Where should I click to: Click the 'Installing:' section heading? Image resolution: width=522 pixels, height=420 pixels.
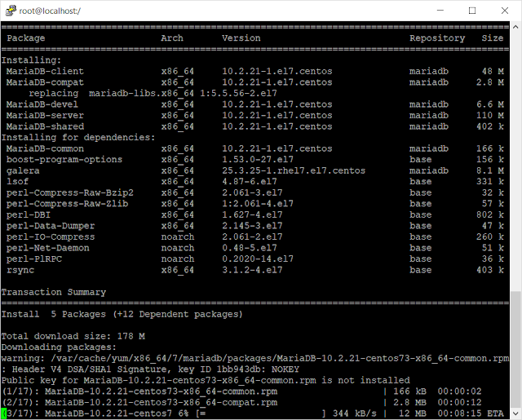click(31, 60)
